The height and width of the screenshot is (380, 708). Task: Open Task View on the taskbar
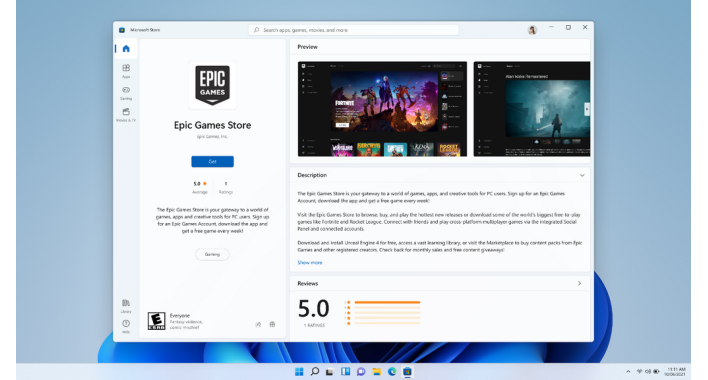click(x=330, y=372)
